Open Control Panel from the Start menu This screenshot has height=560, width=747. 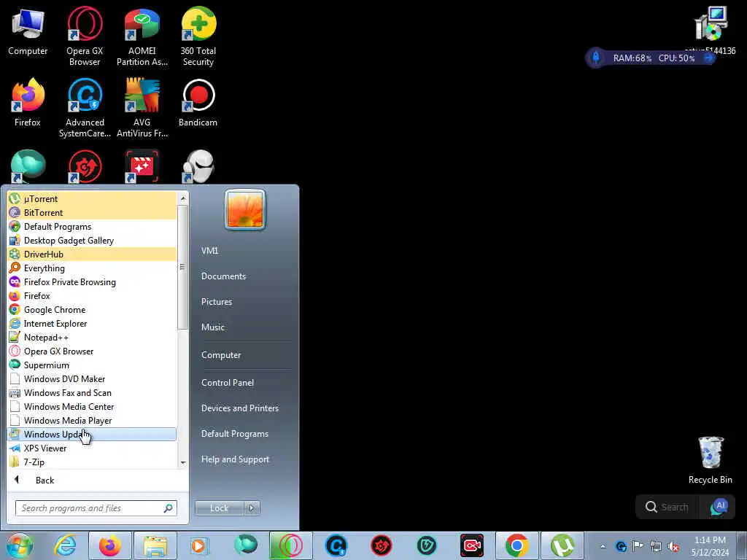[x=228, y=382]
